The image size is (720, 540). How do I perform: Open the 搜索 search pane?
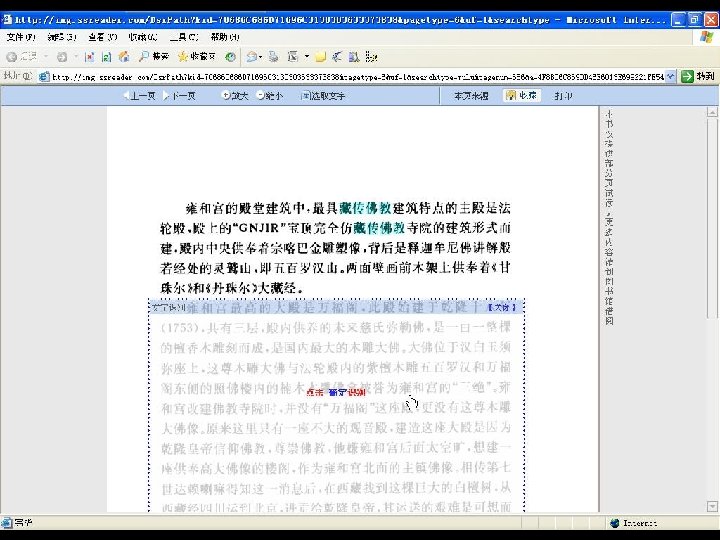tap(154, 56)
